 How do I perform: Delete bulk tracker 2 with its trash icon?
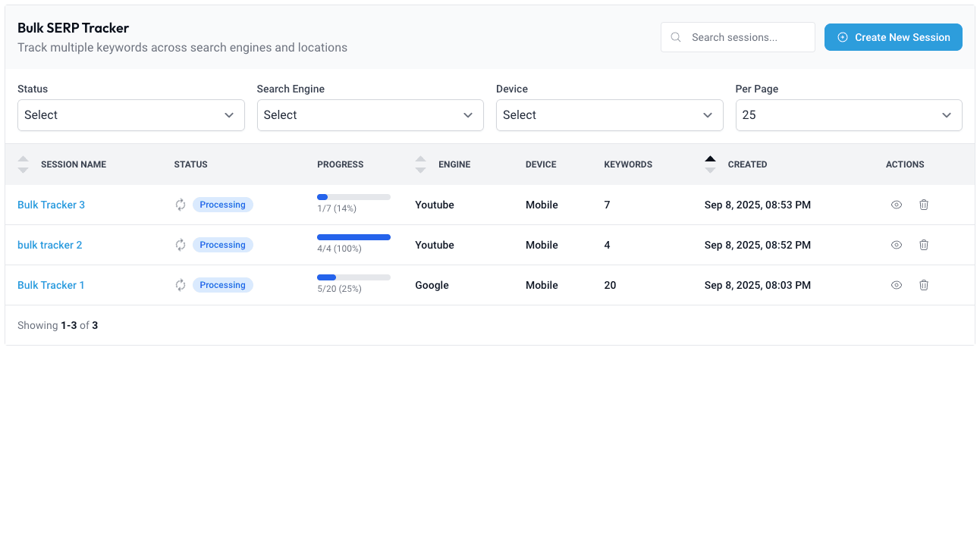click(924, 245)
